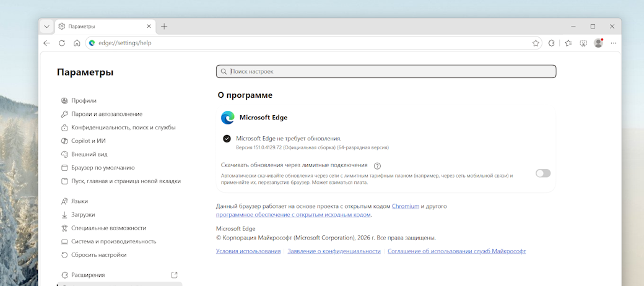644x286 pixels.
Task: Click the О программе heading
Action: coord(245,95)
